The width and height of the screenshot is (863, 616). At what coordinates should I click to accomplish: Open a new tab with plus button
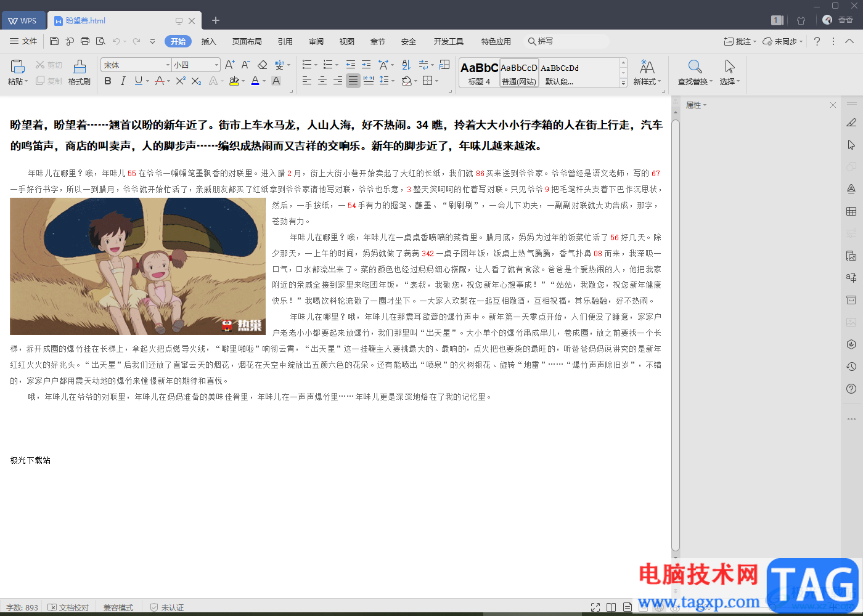coord(216,20)
